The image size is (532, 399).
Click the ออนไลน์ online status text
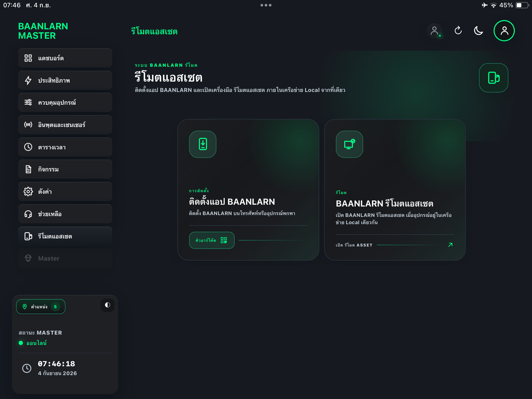36,343
